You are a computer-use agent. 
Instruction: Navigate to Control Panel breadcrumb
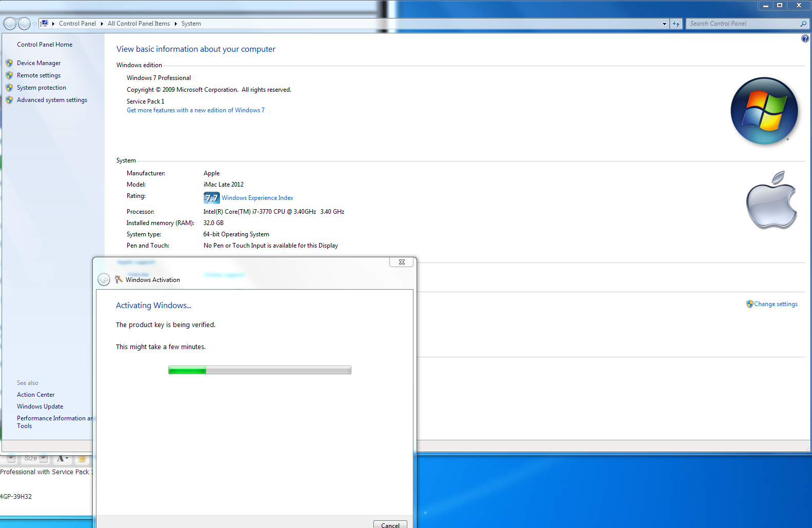point(77,24)
